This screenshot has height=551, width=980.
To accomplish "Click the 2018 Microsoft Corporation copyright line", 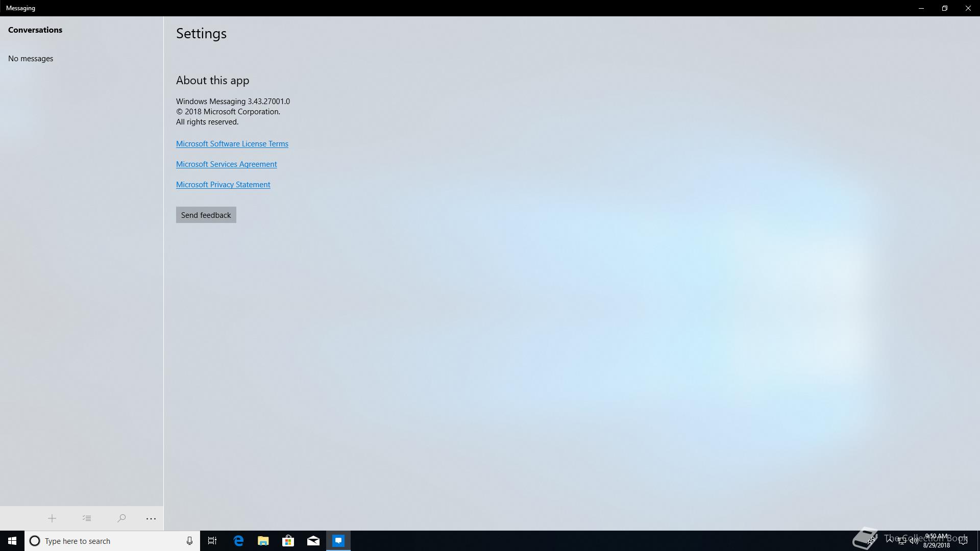I will coord(228,112).
